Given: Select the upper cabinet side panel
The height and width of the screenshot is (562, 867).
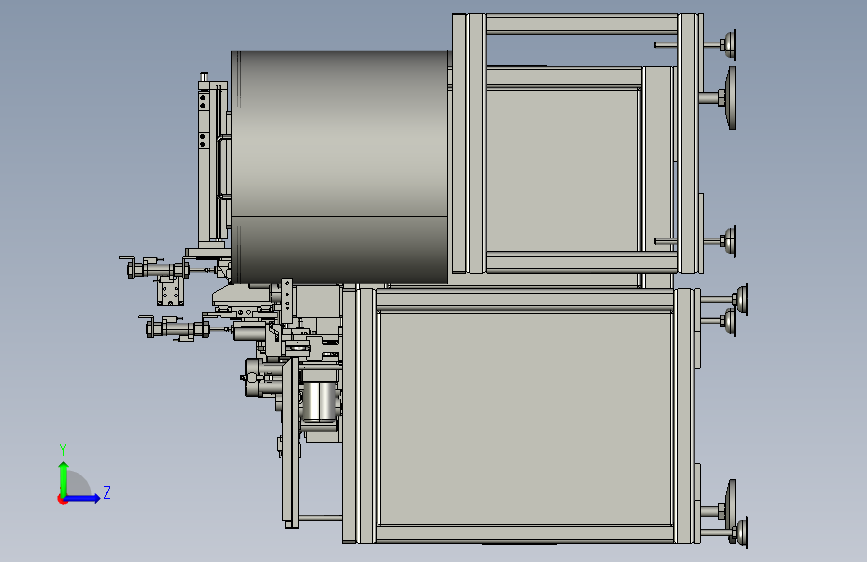Looking at the screenshot, I should click(x=562, y=170).
